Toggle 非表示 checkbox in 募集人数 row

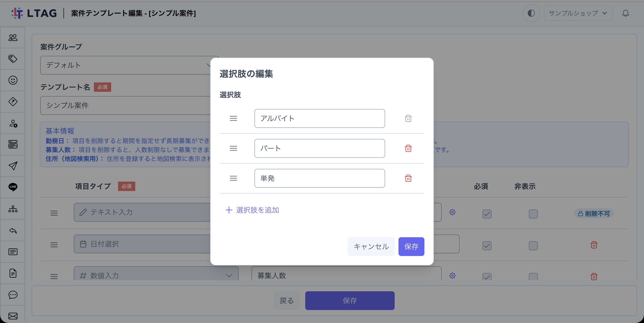533,277
